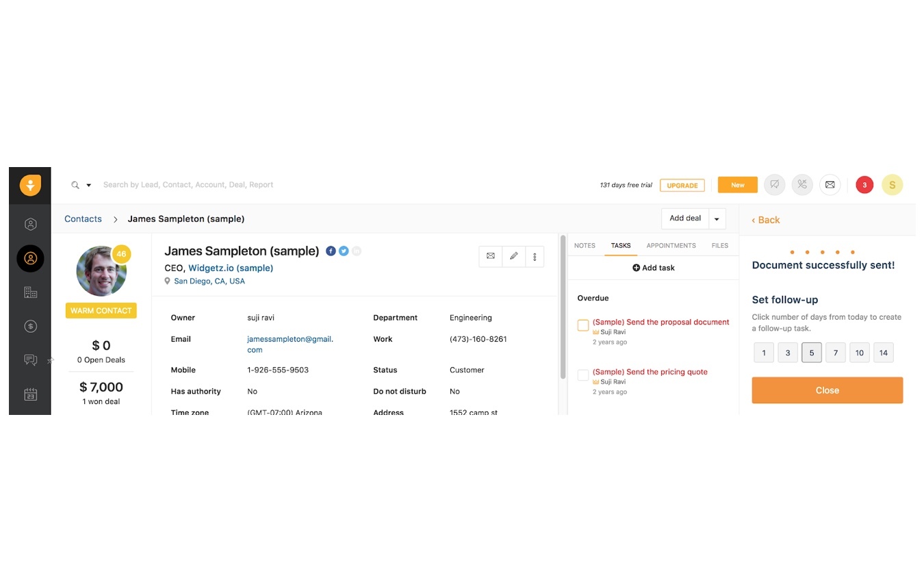Click the pencil edit contact icon
The width and height of the screenshot is (924, 582).
(513, 256)
